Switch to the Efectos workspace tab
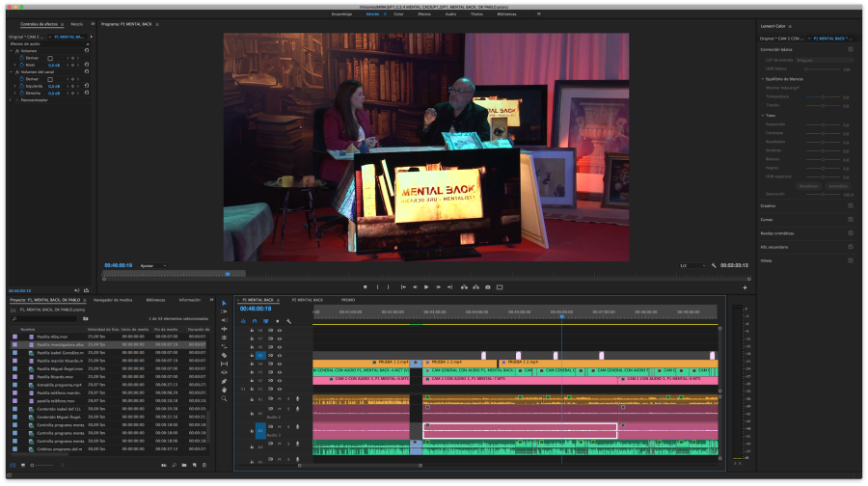The image size is (868, 486). click(424, 13)
